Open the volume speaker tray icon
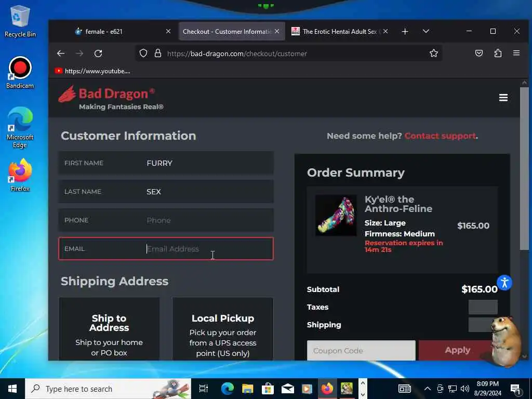Screen dimensions: 532x399 point(465,389)
